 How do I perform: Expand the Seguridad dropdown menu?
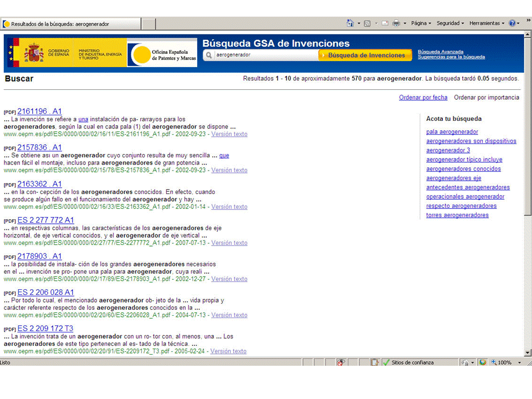point(450,23)
